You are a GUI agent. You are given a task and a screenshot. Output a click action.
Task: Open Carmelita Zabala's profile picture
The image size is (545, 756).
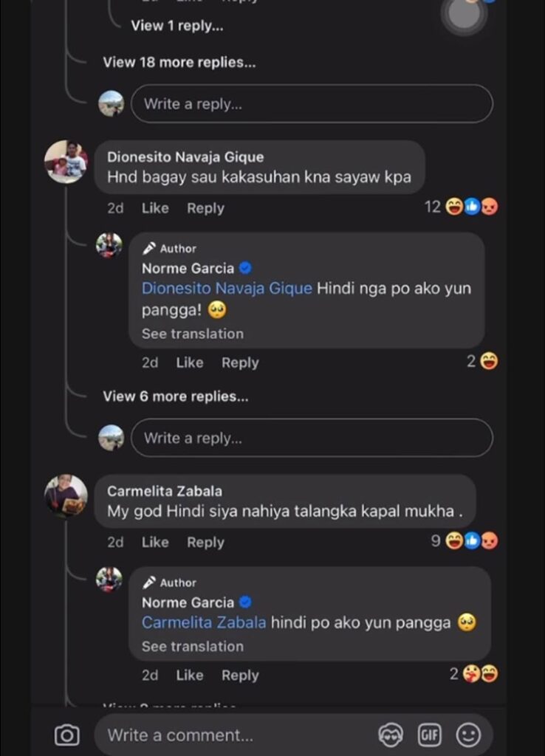(x=66, y=495)
